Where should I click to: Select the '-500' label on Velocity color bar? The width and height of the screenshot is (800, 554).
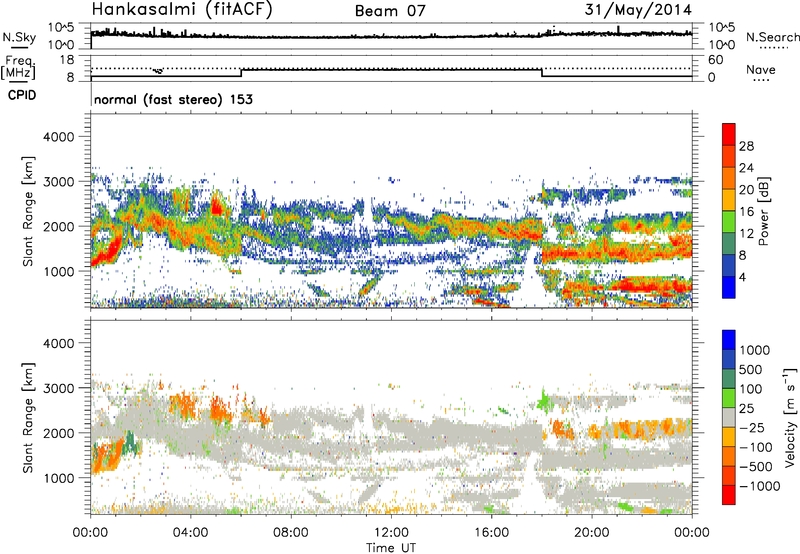pyautogui.click(x=756, y=467)
